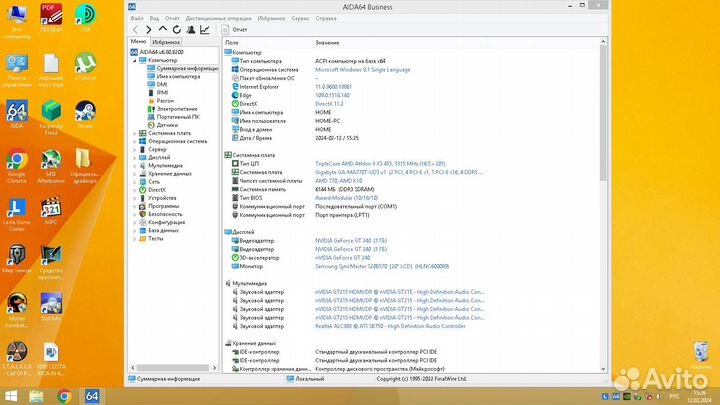Image resolution: width=720 pixels, height=405 pixels.
Task: Open the DirectX 11.2 link
Action: pos(329,104)
